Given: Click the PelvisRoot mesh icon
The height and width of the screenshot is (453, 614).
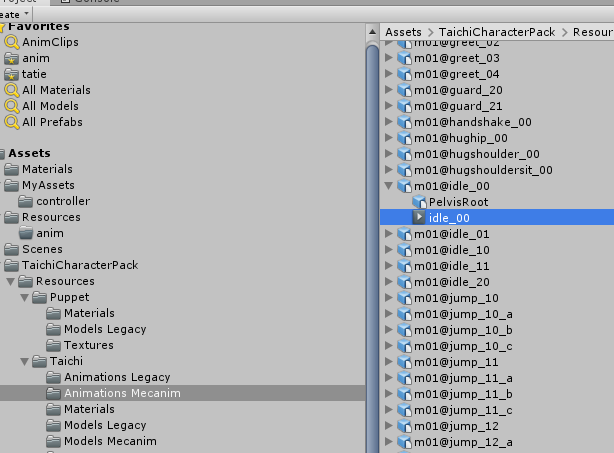Looking at the screenshot, I should coord(419,202).
